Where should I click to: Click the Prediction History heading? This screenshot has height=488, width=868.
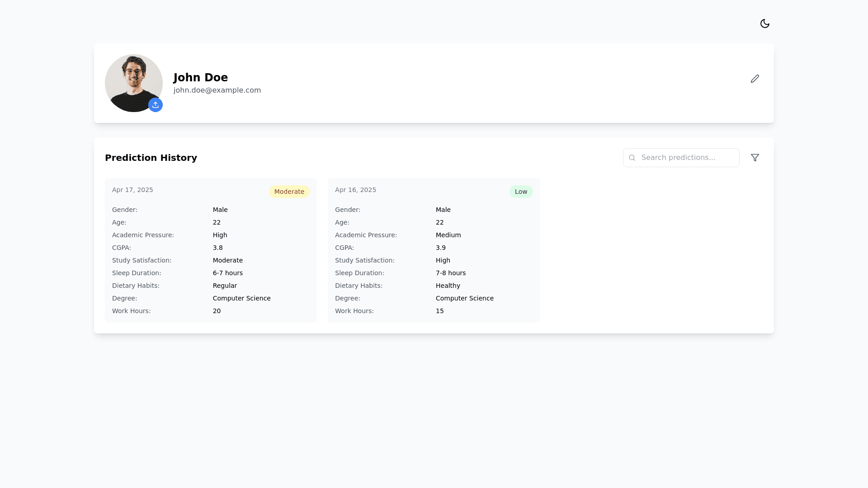click(x=151, y=158)
